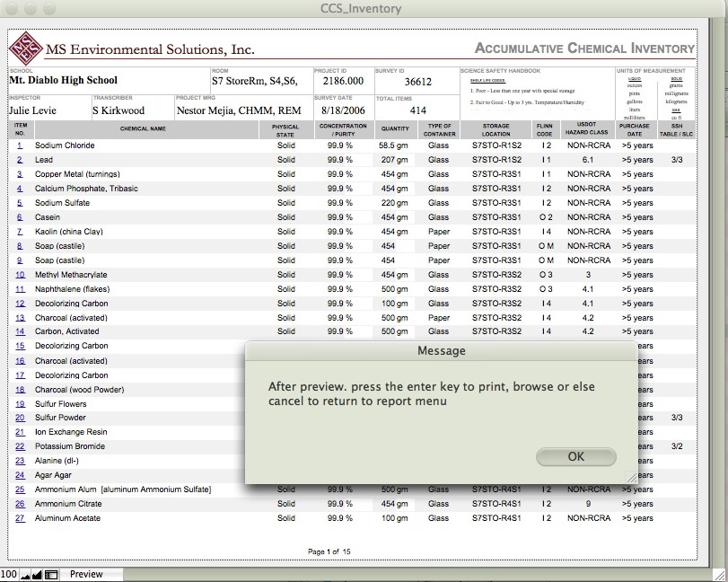Click the QUANTITY column header
Image resolution: width=728 pixels, height=582 pixels.
click(395, 128)
